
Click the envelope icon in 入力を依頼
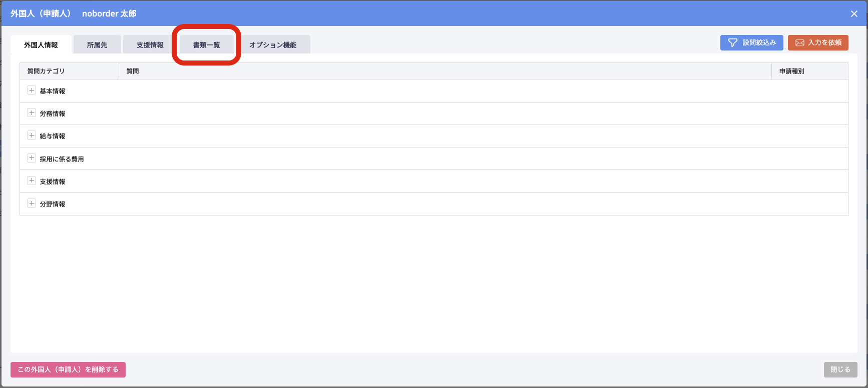pos(800,43)
